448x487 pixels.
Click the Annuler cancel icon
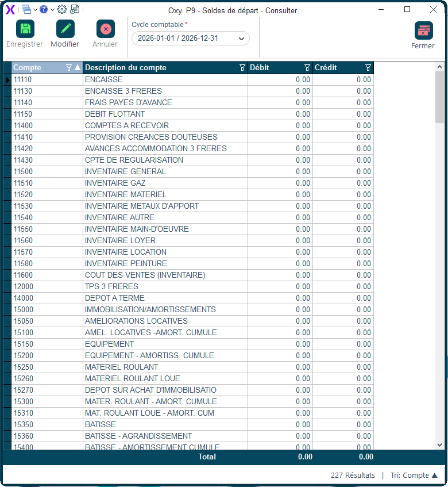[106, 29]
